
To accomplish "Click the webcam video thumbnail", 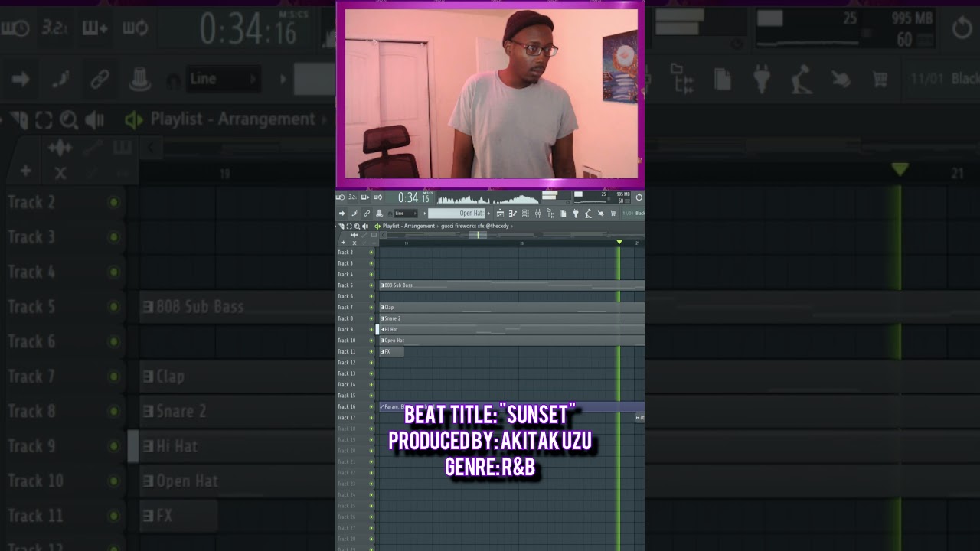I will click(491, 93).
